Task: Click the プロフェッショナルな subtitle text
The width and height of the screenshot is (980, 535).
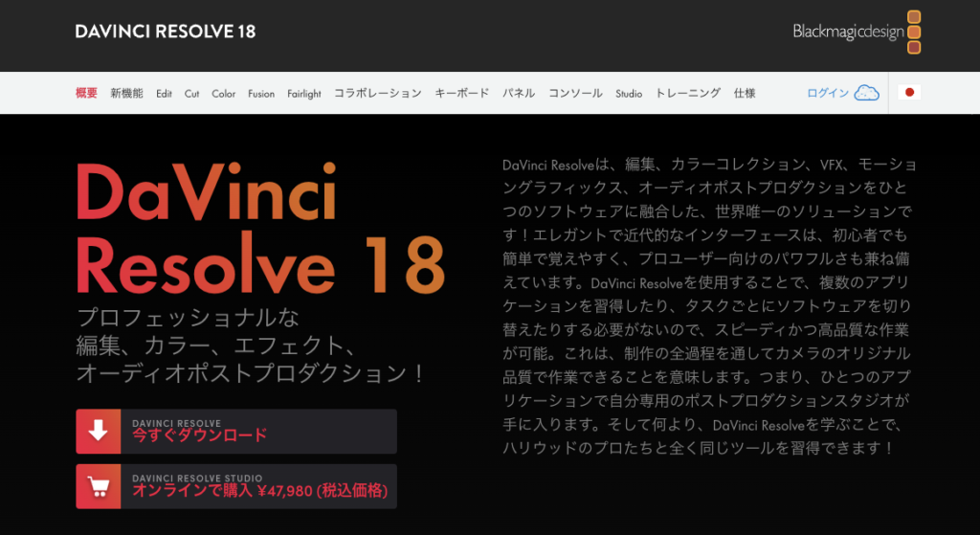Action: tap(188, 318)
